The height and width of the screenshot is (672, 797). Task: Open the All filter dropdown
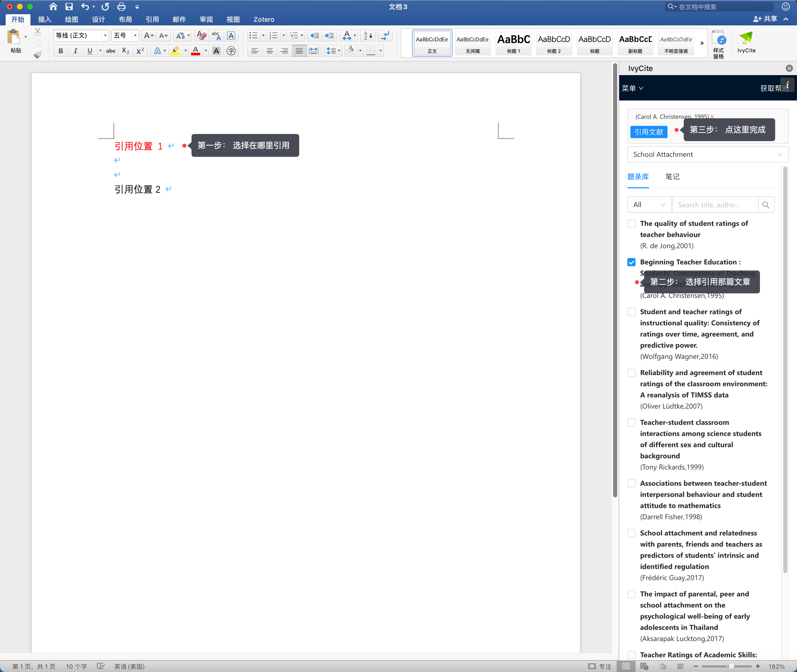pos(649,205)
